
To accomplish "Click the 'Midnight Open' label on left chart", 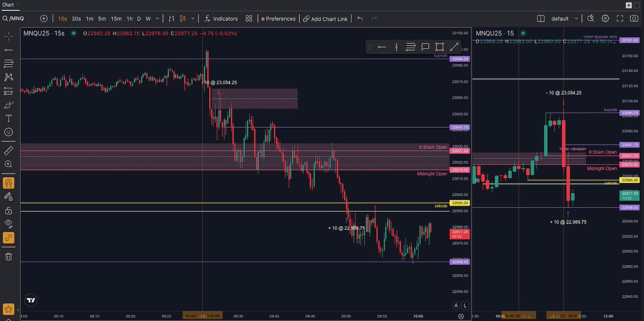I will 432,174.
